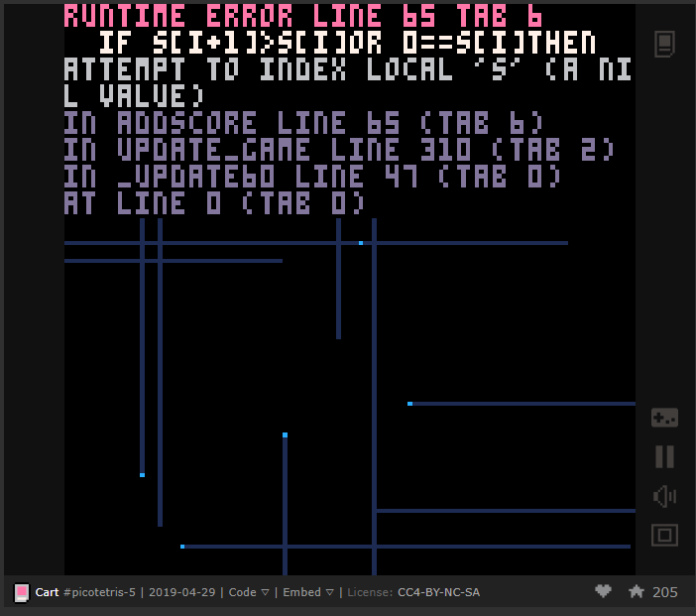The height and width of the screenshot is (616, 696).
Task: Open the Cart link
Action: 47,592
